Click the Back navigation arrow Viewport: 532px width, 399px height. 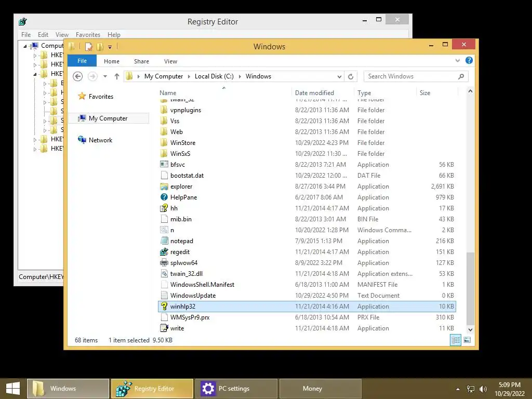tap(78, 76)
